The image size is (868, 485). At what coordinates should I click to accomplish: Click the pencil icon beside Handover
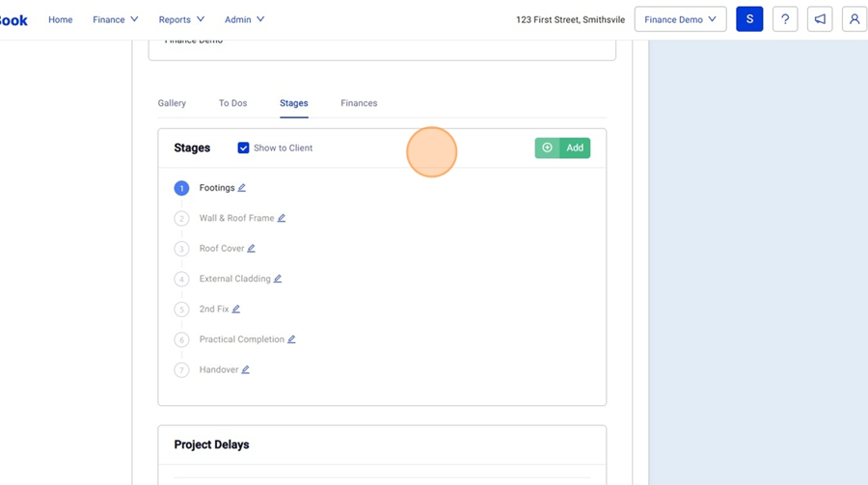[246, 370]
